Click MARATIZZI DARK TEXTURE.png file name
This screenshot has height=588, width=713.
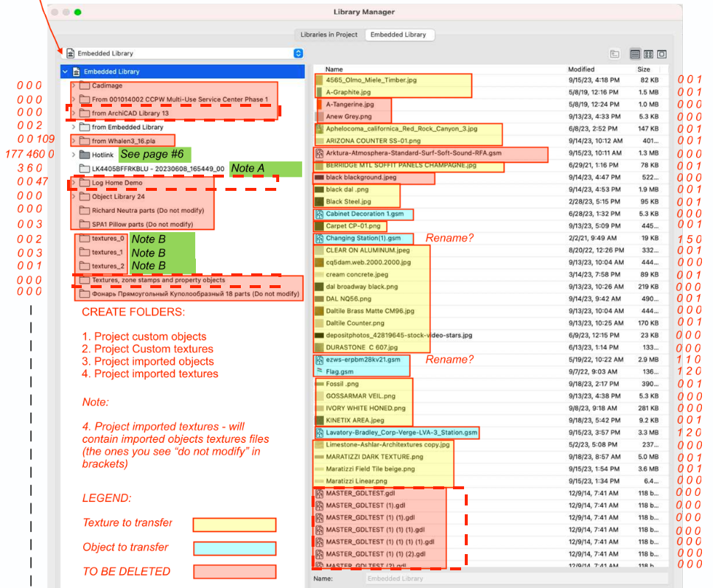click(374, 457)
